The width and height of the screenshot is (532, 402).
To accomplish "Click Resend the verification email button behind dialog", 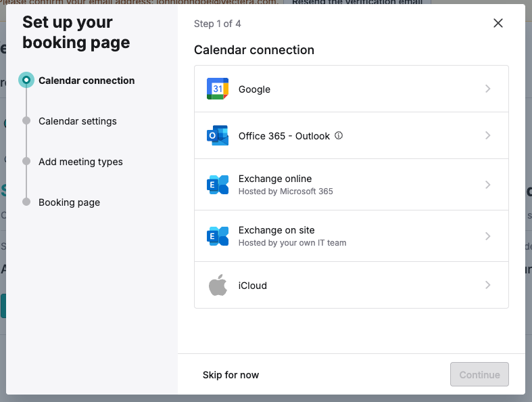I will click(x=358, y=2).
